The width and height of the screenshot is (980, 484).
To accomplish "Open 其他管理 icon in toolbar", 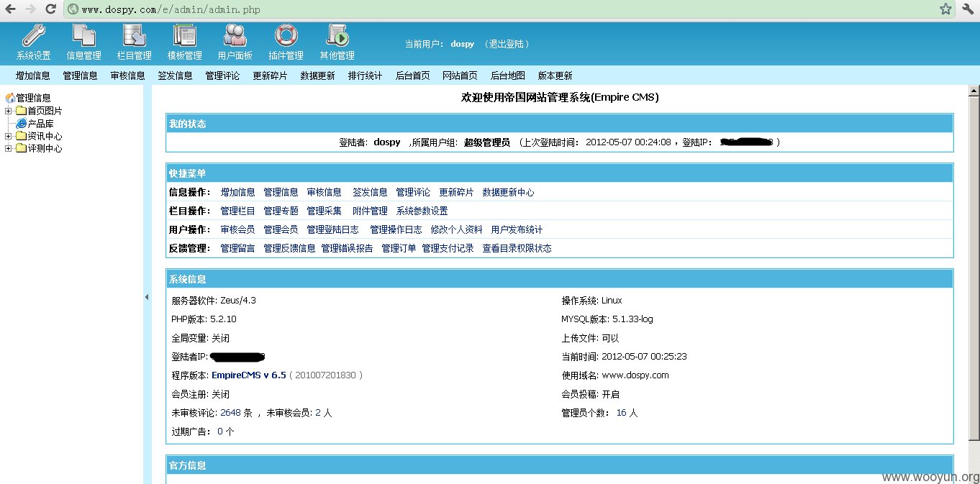I will pyautogui.click(x=337, y=35).
